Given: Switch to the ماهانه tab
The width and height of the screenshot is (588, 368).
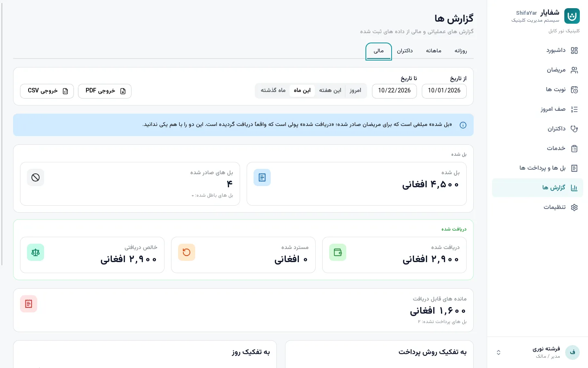Looking at the screenshot, I should pos(434,51).
